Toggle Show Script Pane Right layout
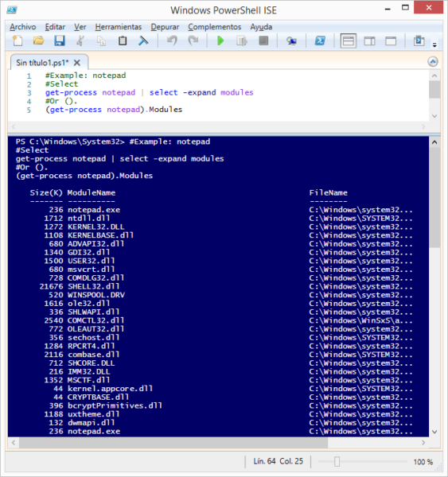 click(369, 41)
